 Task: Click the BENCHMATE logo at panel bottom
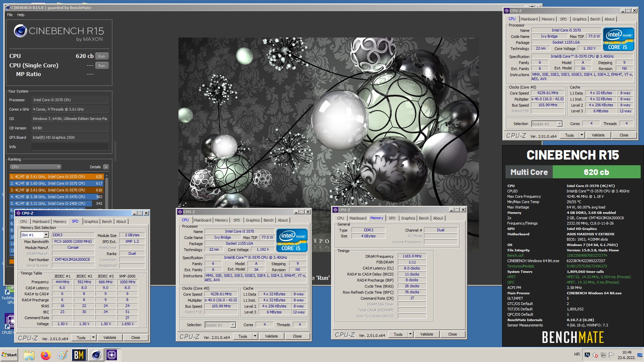pyautogui.click(x=573, y=337)
